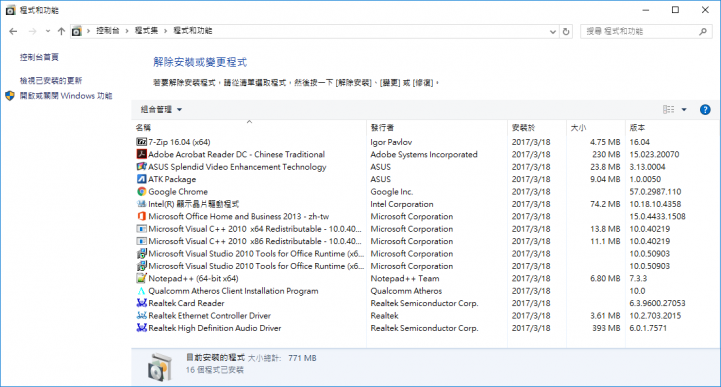Click Realtek Ethernet Controller Driver icon
The height and width of the screenshot is (387, 721).
tap(142, 316)
